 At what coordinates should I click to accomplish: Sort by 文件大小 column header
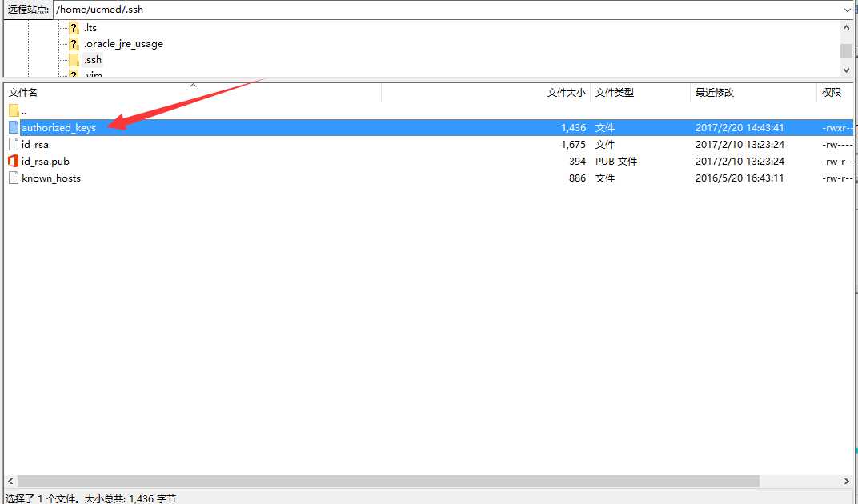coord(567,93)
